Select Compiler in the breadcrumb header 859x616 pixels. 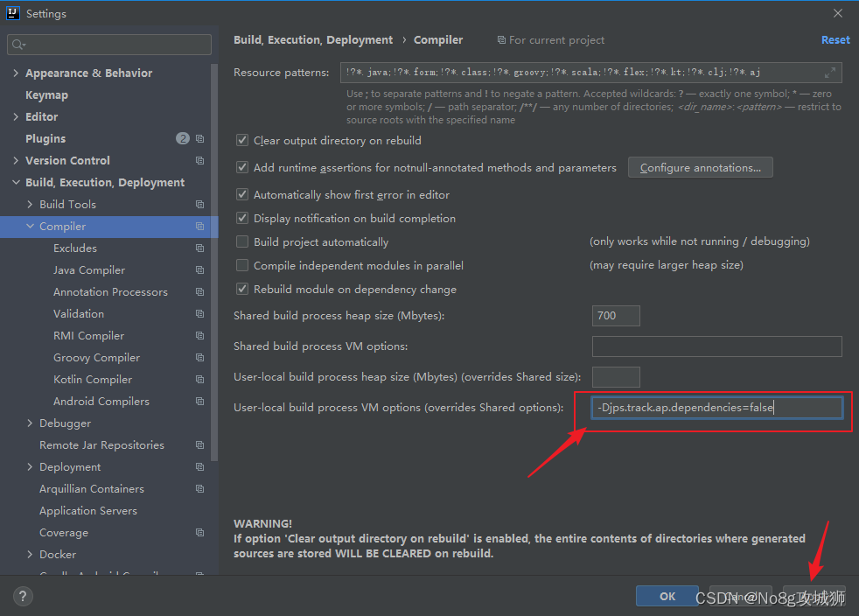click(x=438, y=39)
